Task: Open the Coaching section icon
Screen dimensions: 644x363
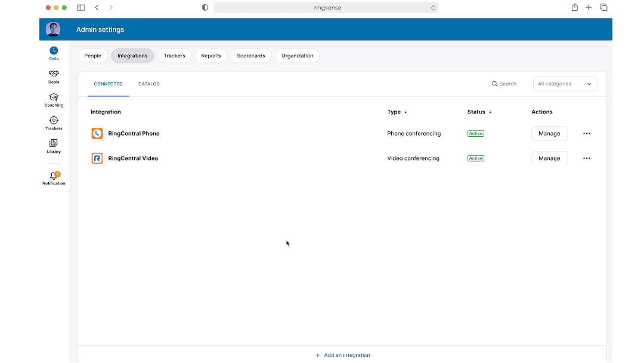Action: (x=54, y=97)
